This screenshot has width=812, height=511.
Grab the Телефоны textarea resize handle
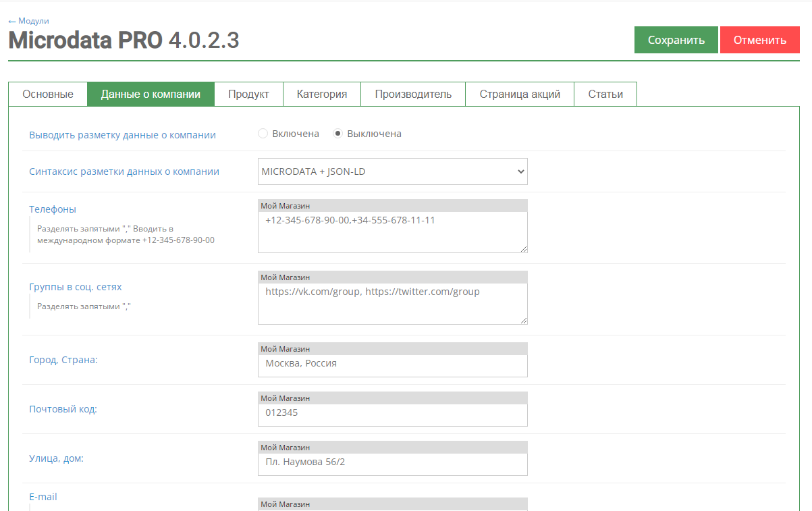pos(523,248)
